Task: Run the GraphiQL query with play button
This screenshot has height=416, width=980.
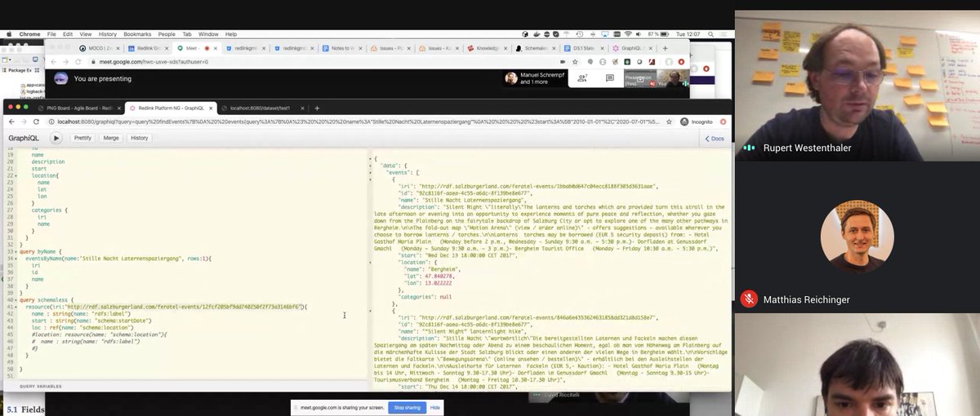Action: click(x=56, y=138)
